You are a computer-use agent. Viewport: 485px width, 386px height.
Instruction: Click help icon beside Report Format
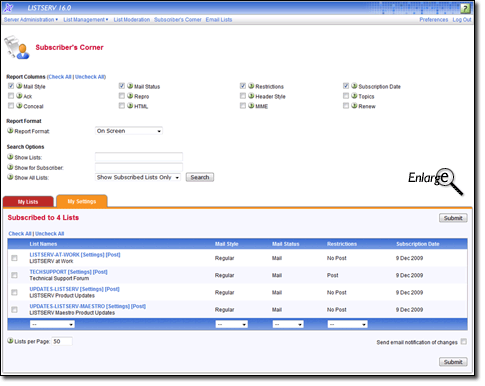(x=10, y=131)
